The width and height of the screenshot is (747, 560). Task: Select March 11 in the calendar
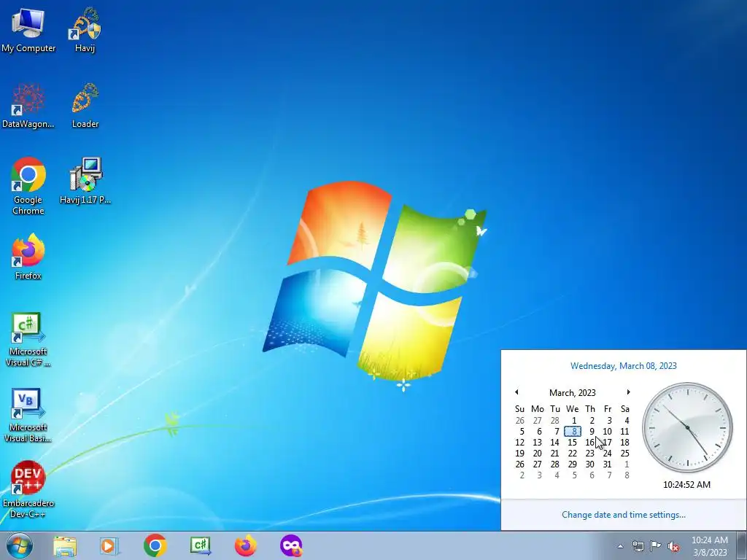tap(624, 432)
